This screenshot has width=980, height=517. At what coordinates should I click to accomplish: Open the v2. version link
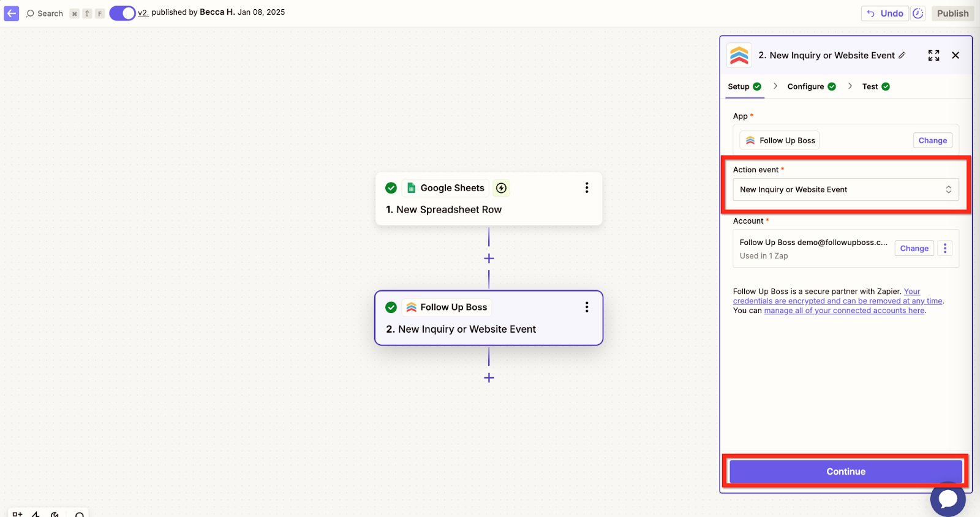coord(143,12)
